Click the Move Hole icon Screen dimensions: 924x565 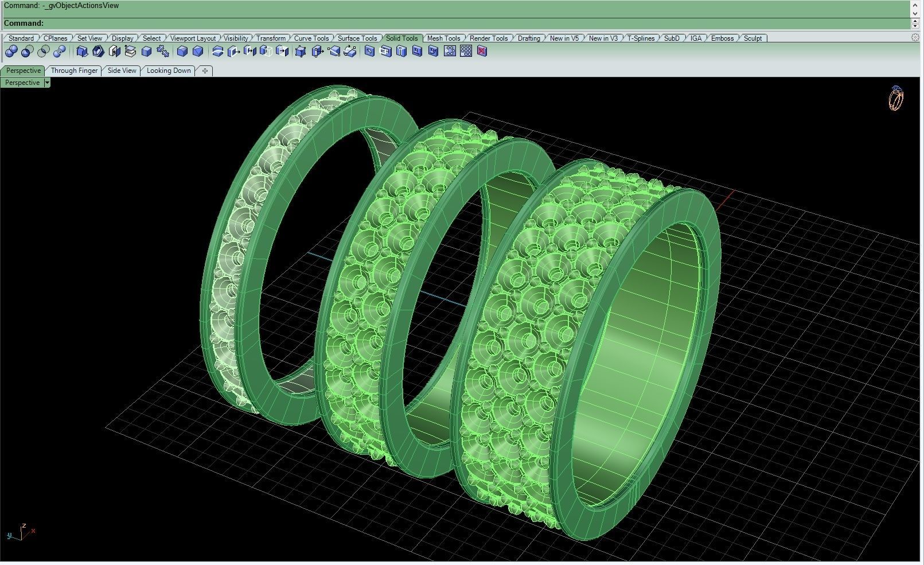(x=418, y=52)
